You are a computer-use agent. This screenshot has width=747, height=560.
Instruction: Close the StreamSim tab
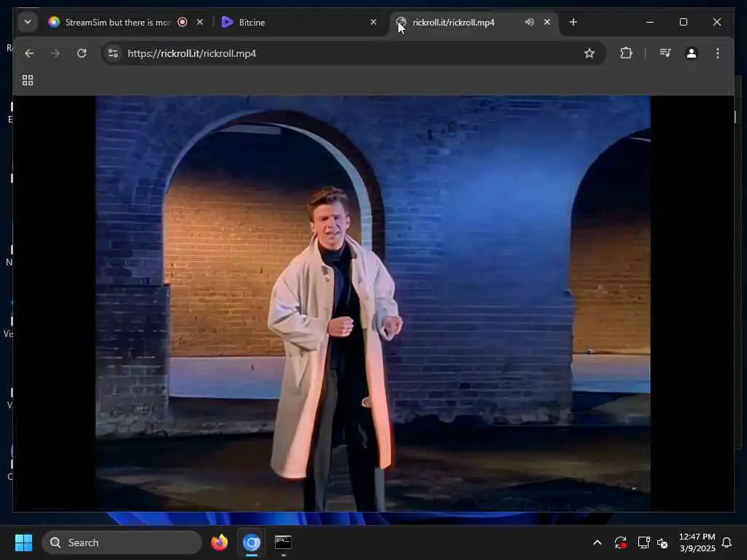(200, 22)
